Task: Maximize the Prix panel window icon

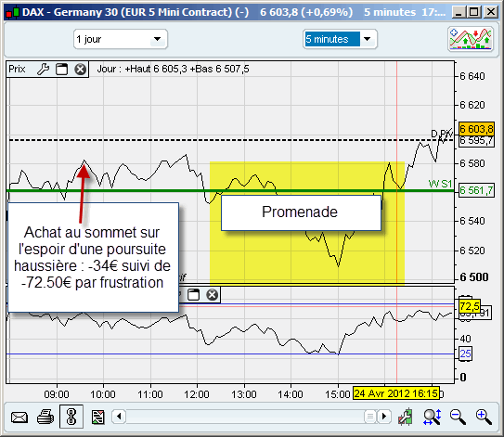Action: (x=61, y=69)
